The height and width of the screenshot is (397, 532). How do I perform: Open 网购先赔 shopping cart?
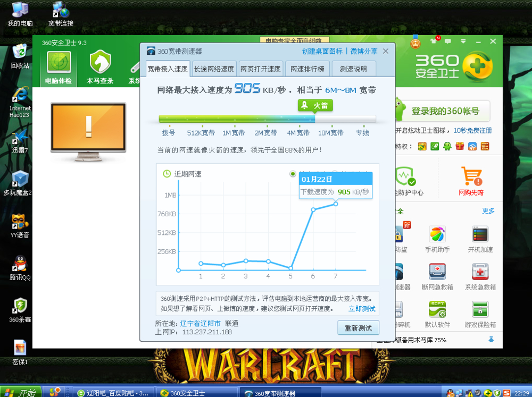[471, 181]
